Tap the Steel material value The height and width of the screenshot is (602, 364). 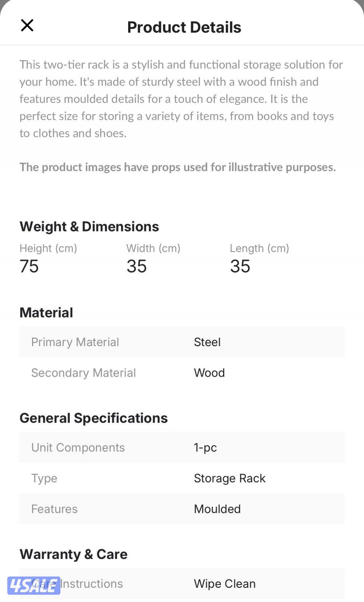pyautogui.click(x=207, y=342)
